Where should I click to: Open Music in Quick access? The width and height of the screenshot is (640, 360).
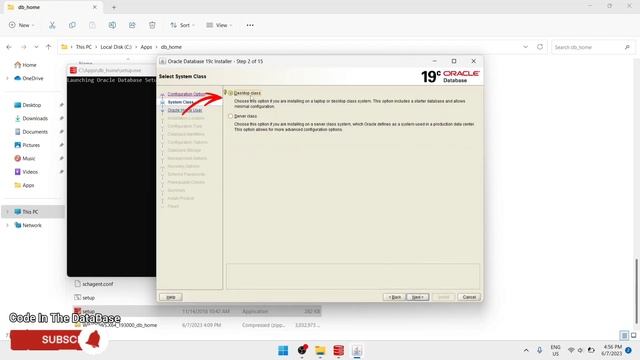[24, 158]
